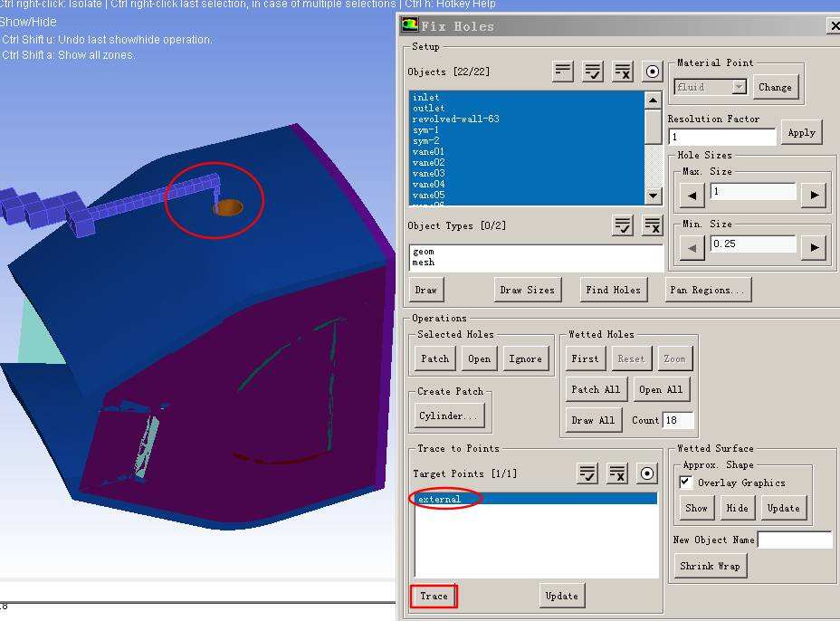Select sym-2 in the Objects list
This screenshot has width=840, height=621.
pyautogui.click(x=527, y=140)
